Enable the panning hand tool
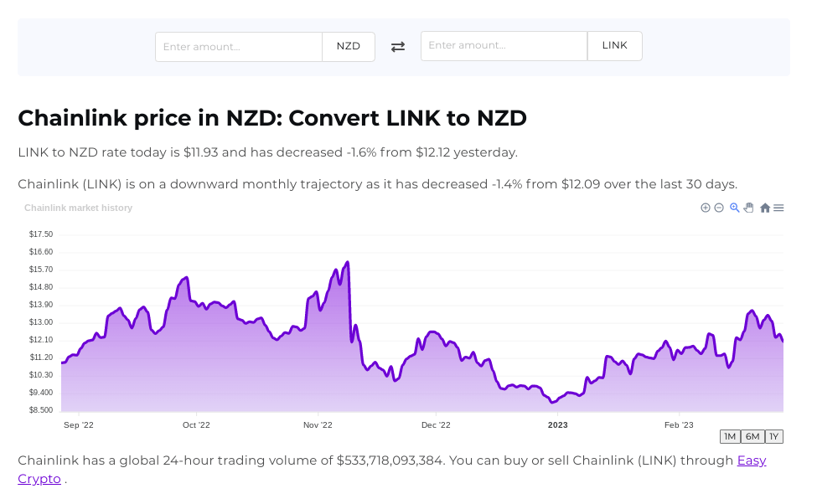This screenshot has height=504, width=817. [748, 208]
